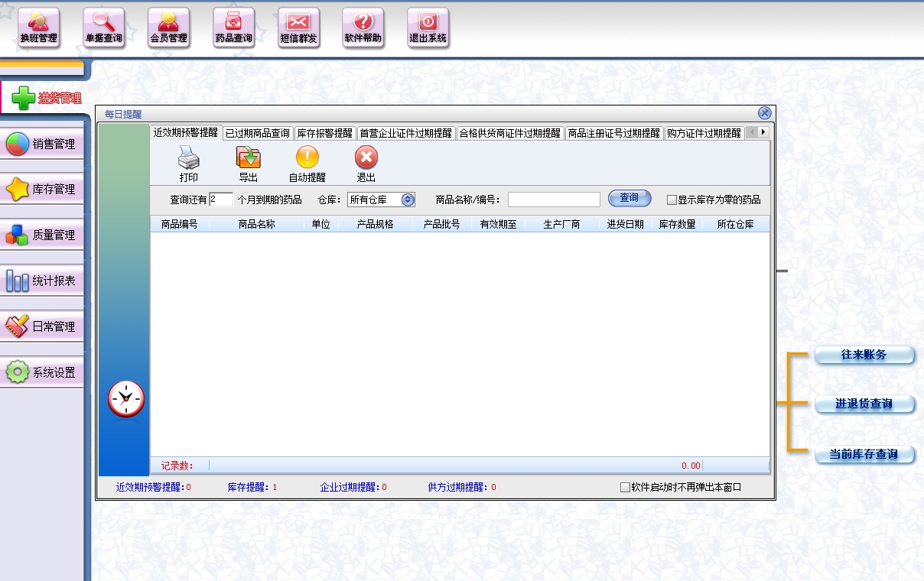Switch to the stock alert (库存报警提醒) tab
This screenshot has height=581, width=924.
point(325,133)
